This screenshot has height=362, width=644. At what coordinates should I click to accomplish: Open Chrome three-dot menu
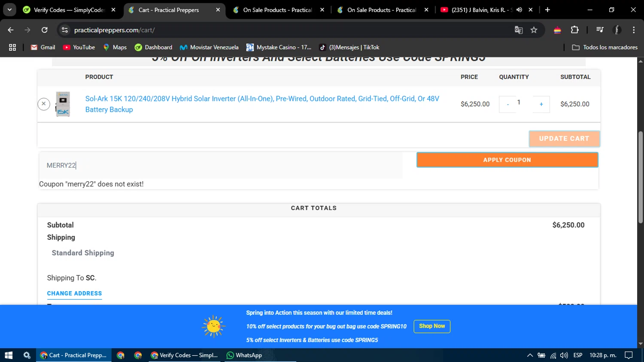point(634,30)
